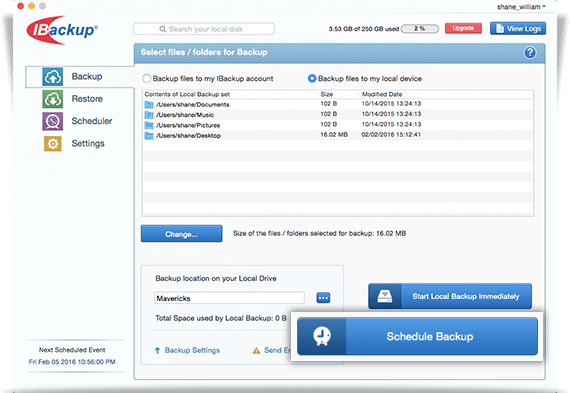The height and width of the screenshot is (393, 570).
Task: Select Backup files to my local device
Action: tap(312, 79)
